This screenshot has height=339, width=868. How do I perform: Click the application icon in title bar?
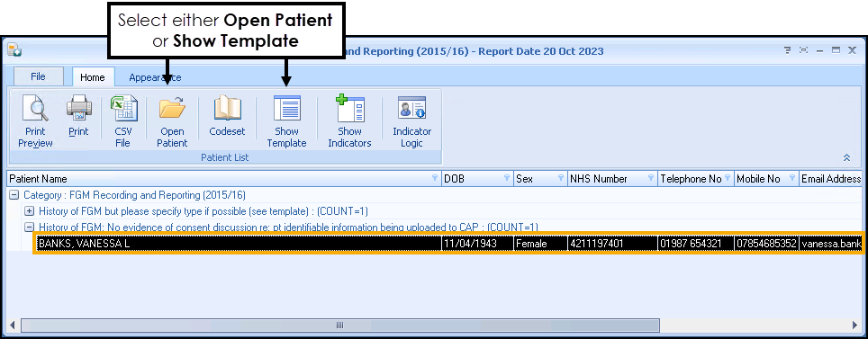[14, 51]
